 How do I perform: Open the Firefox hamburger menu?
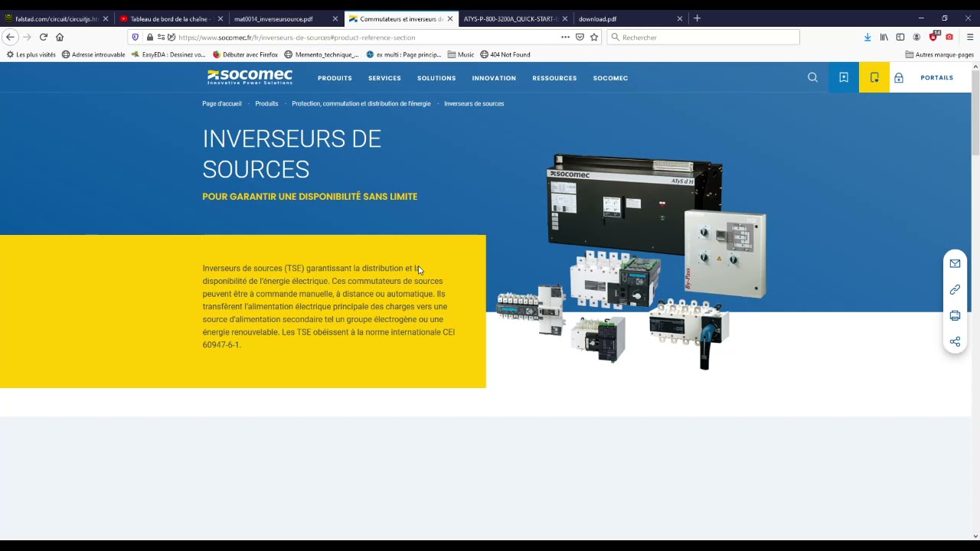pos(969,37)
